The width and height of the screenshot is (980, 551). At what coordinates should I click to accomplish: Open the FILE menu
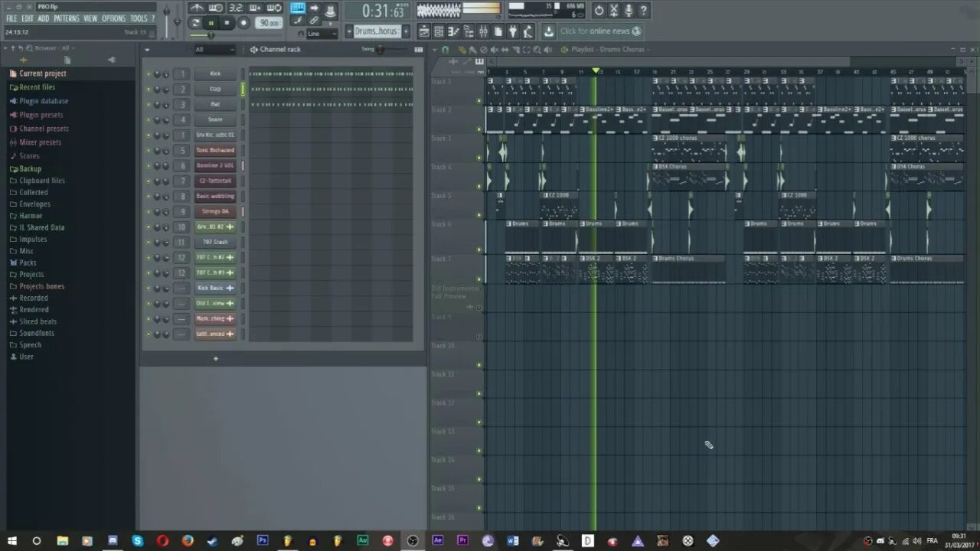point(11,18)
